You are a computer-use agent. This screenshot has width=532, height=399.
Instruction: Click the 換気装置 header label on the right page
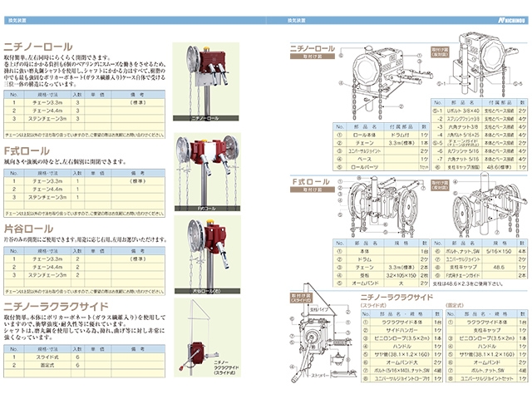[296, 20]
